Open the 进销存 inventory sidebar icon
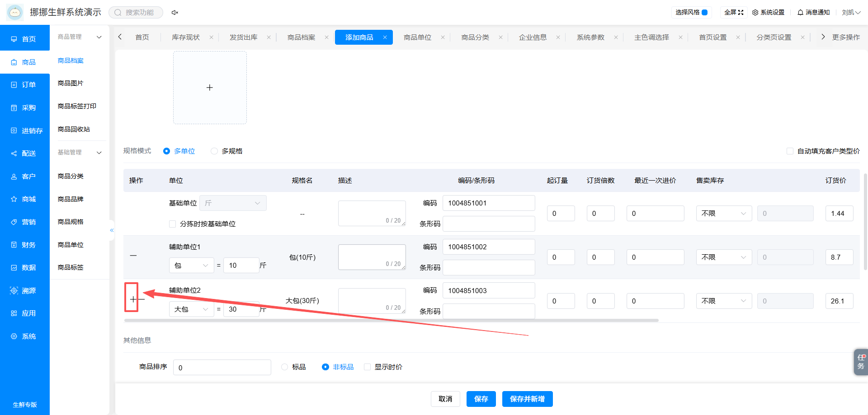Screen dimensions: 868x415 [x=14, y=131]
